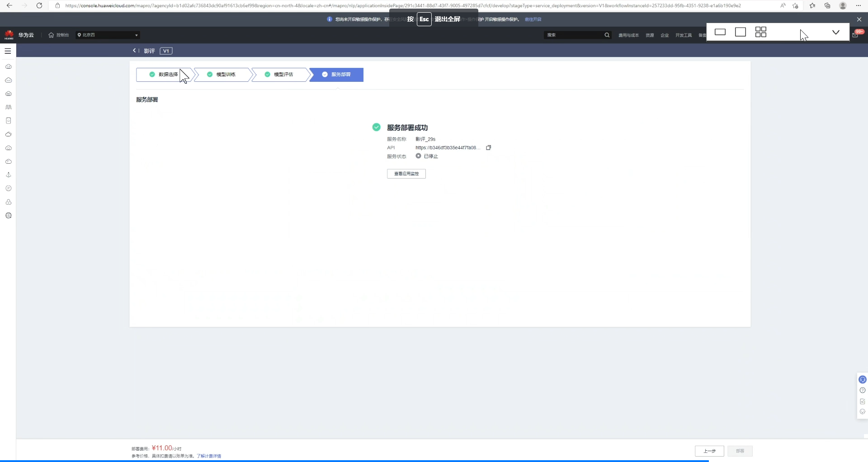Open the browser collections icon

point(827,5)
